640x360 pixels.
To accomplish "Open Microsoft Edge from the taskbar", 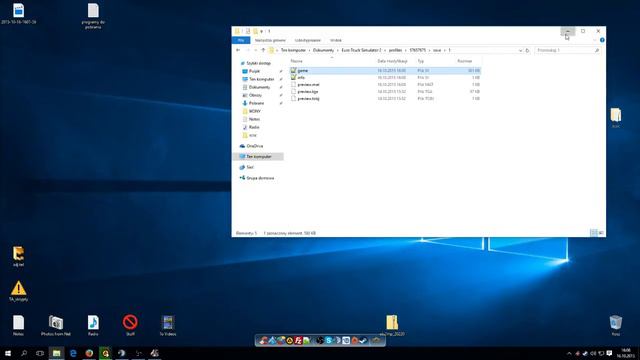I will [73, 353].
